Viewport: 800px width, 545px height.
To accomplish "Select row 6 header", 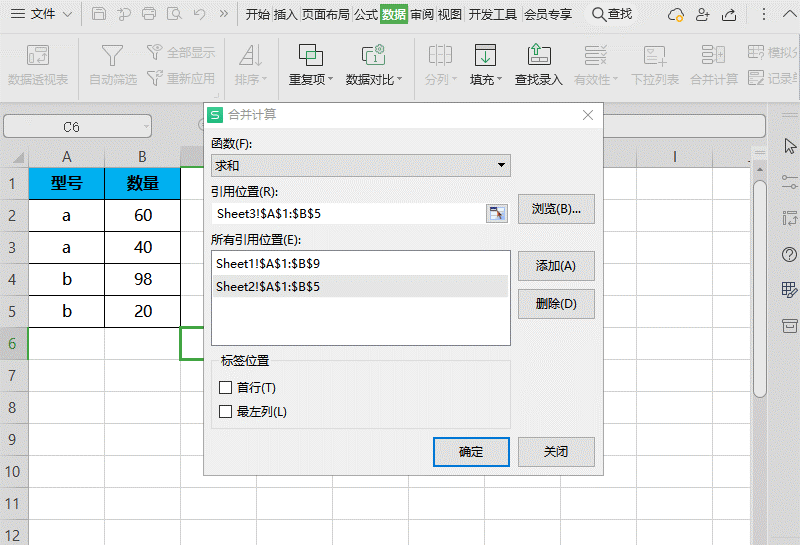I will point(14,343).
